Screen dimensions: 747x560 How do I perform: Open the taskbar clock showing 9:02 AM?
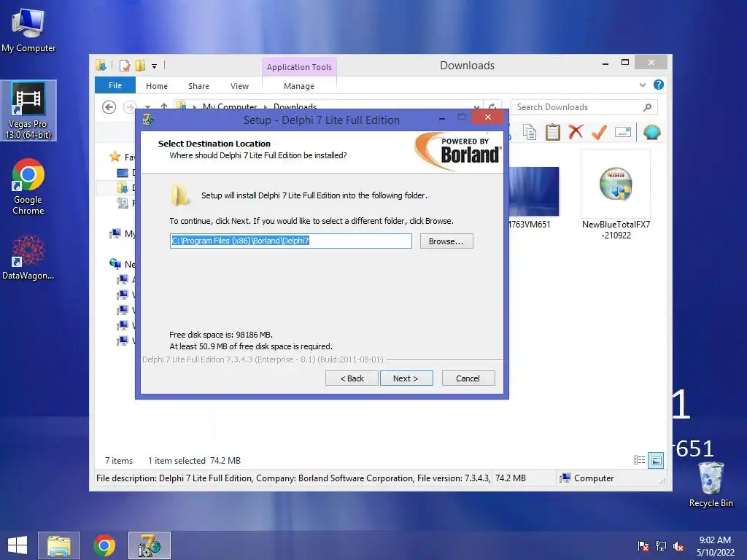(715, 546)
